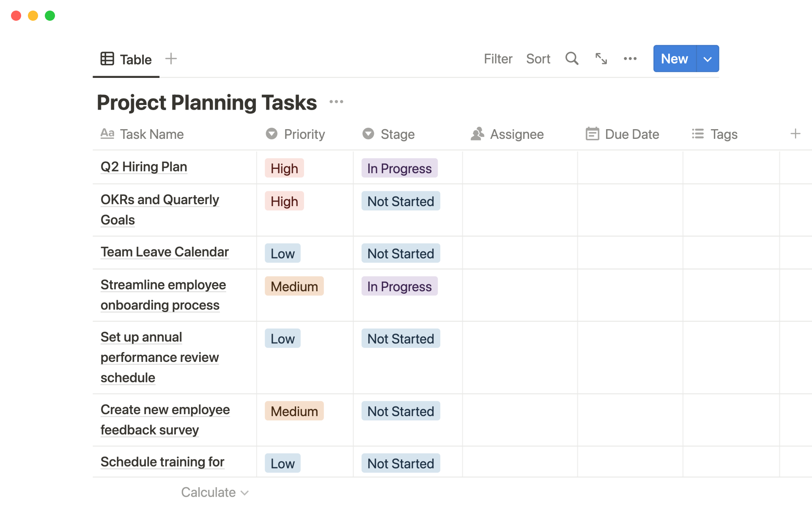Open the Calculate dropdown

tap(214, 492)
